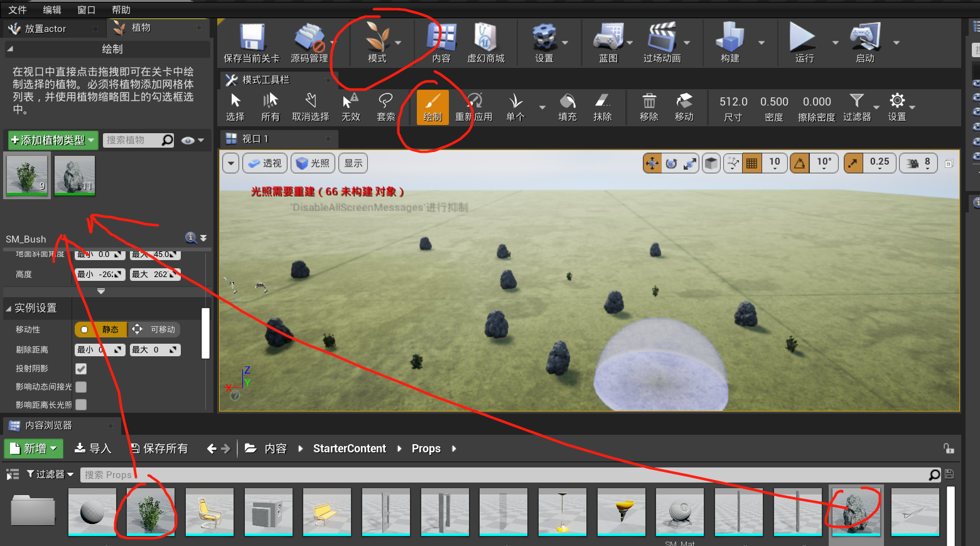
Task: Toggle 投射阴影 cast shadow checkbox
Action: [81, 369]
